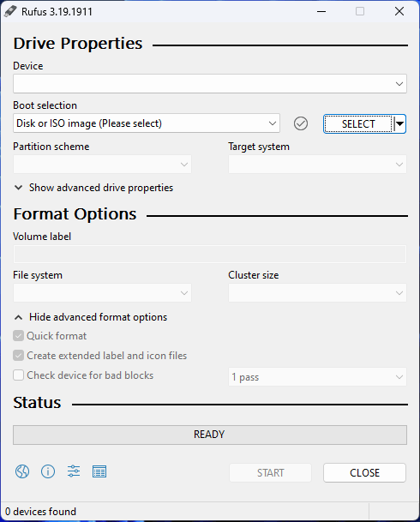Expand Show advanced drive properties
420x522 pixels.
93,188
